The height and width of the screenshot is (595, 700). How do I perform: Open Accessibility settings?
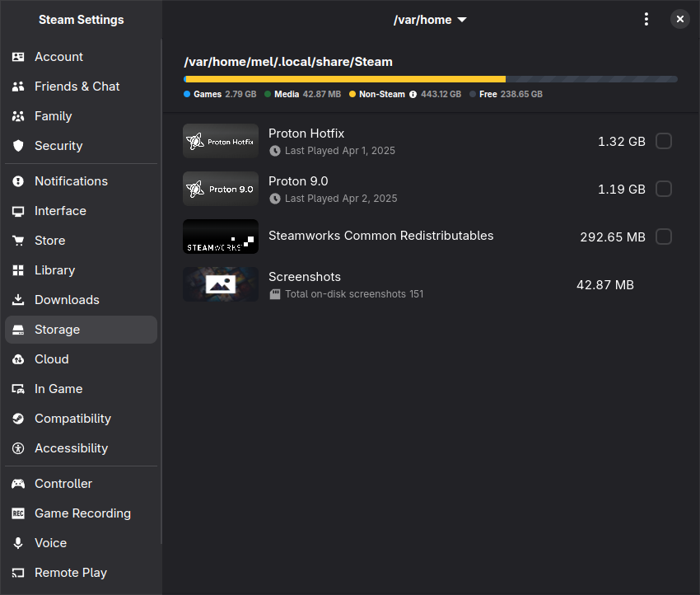81,448
